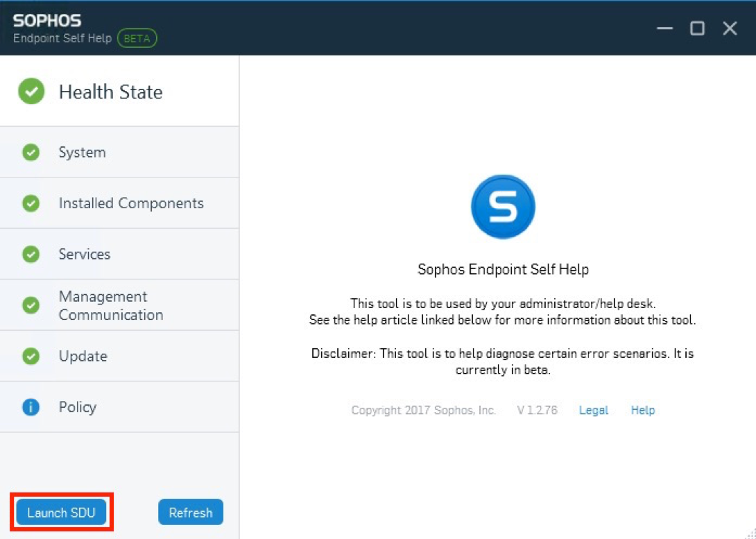Select the Health State header
756x539 pixels.
point(119,91)
